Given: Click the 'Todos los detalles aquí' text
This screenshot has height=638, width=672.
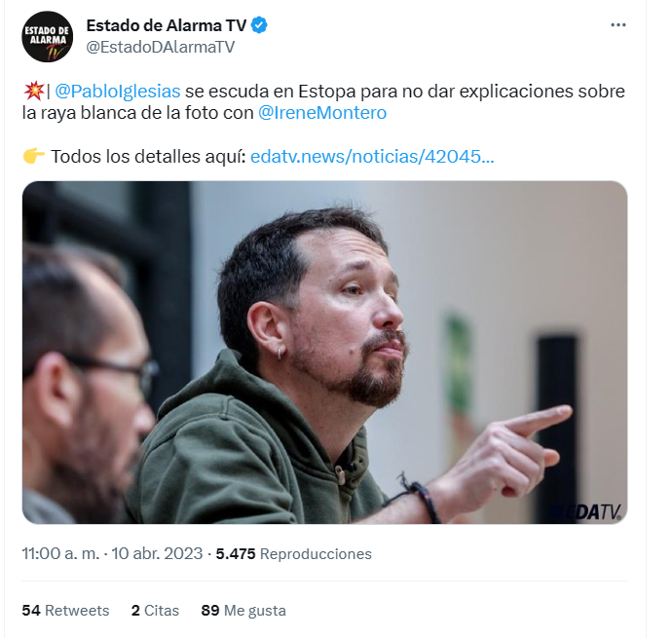Looking at the screenshot, I should pos(148,157).
